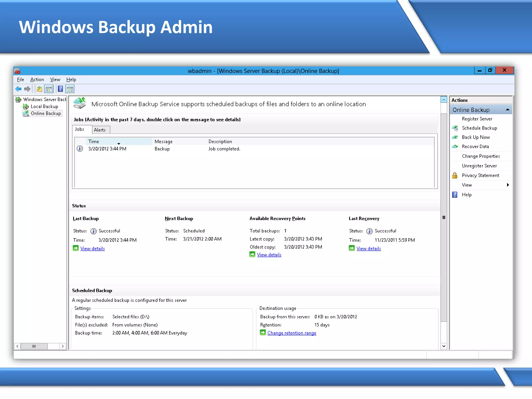The image size is (532, 399).
Task: Click Back Up Now action
Action: pyautogui.click(x=476, y=137)
